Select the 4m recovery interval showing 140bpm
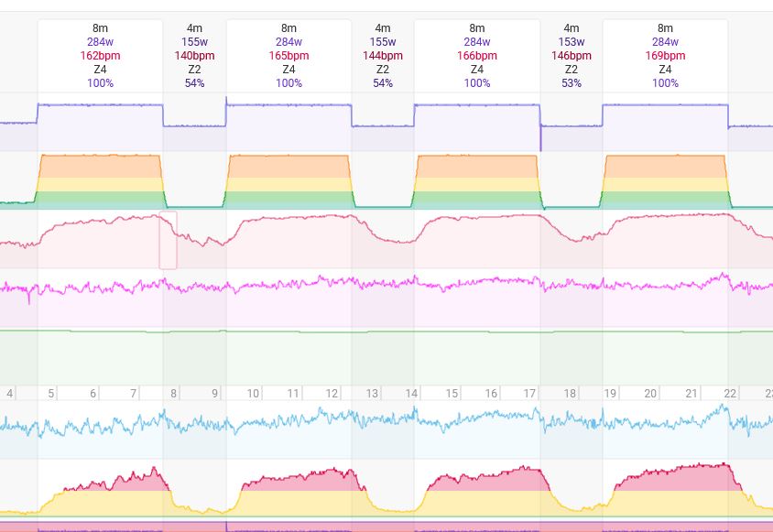 pos(194,55)
